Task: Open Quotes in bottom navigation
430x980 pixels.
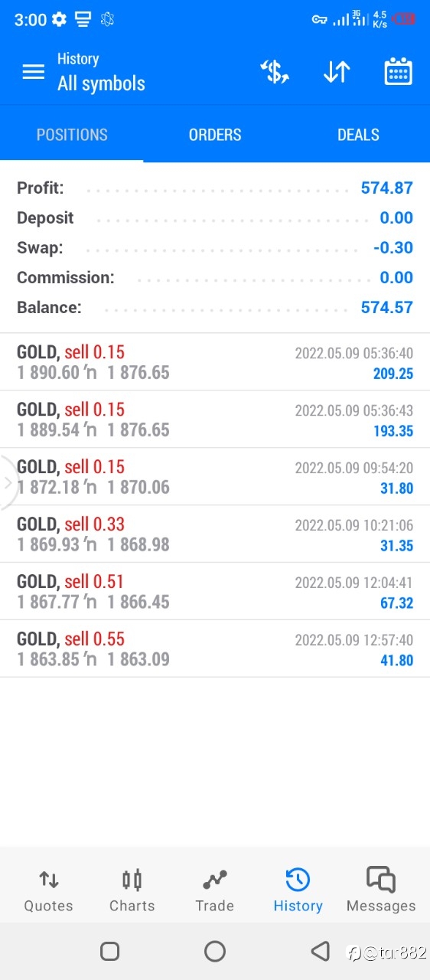Action: point(49,890)
